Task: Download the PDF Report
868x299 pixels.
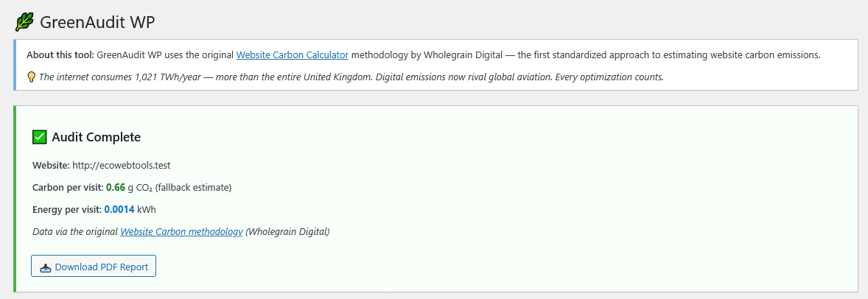Action: (94, 267)
